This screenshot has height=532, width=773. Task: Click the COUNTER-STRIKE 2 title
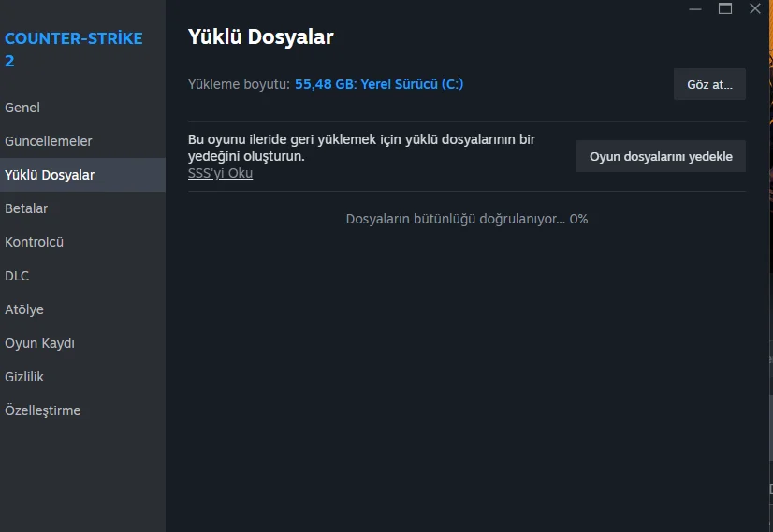73,50
